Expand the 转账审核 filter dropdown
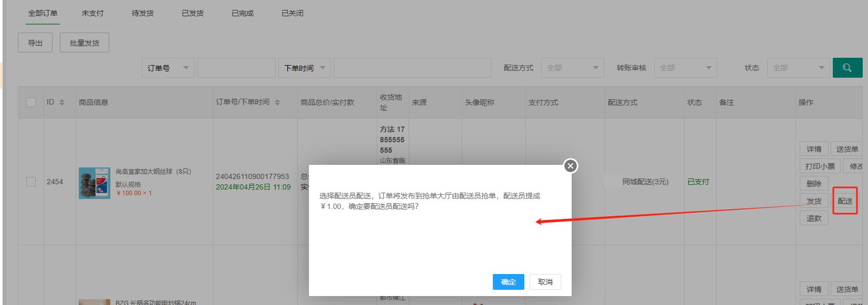 click(x=685, y=68)
